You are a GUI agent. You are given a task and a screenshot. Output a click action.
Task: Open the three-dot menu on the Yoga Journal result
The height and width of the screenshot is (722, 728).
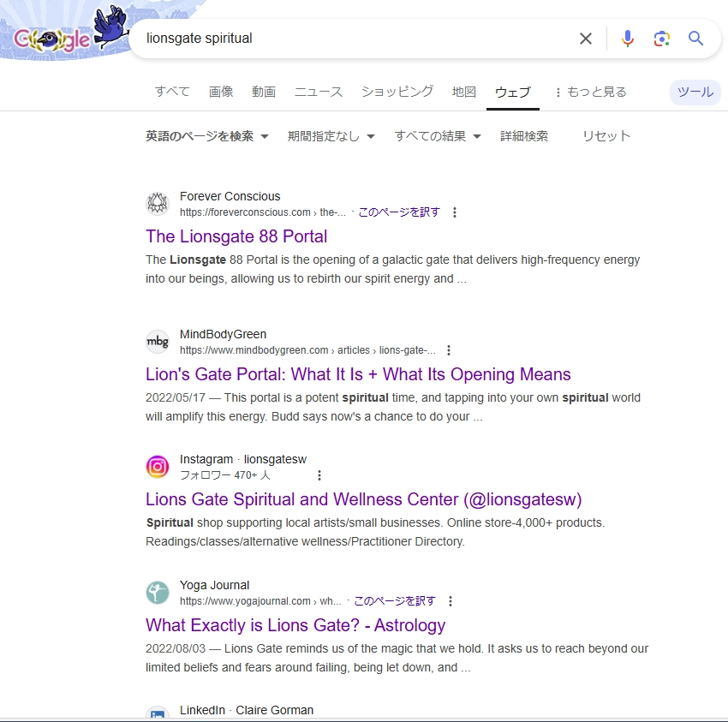[451, 600]
